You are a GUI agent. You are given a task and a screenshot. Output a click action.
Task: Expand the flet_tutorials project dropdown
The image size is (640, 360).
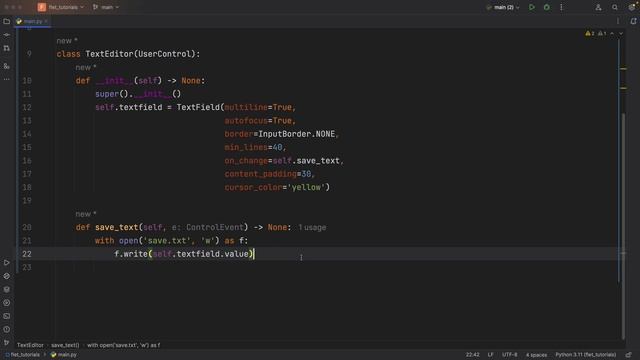click(61, 7)
